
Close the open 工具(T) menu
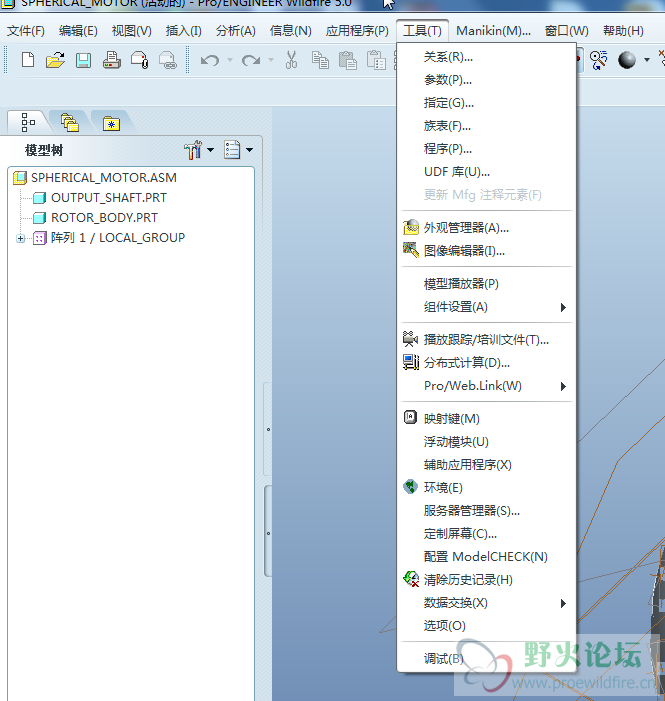pos(422,31)
